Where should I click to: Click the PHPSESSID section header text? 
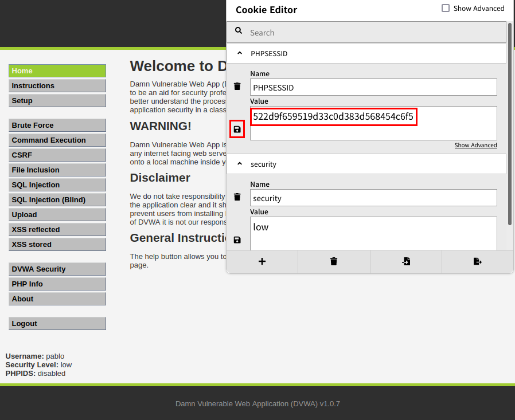click(269, 53)
